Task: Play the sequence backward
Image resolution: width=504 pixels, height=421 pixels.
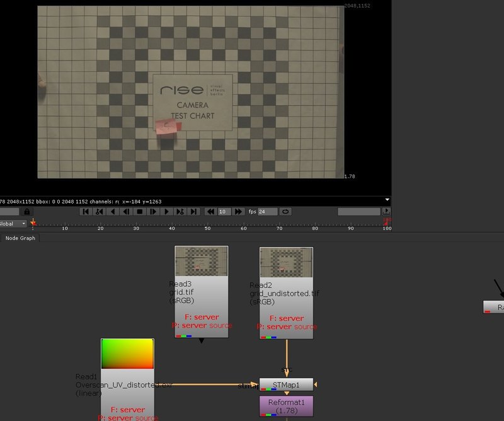Action: pos(113,212)
